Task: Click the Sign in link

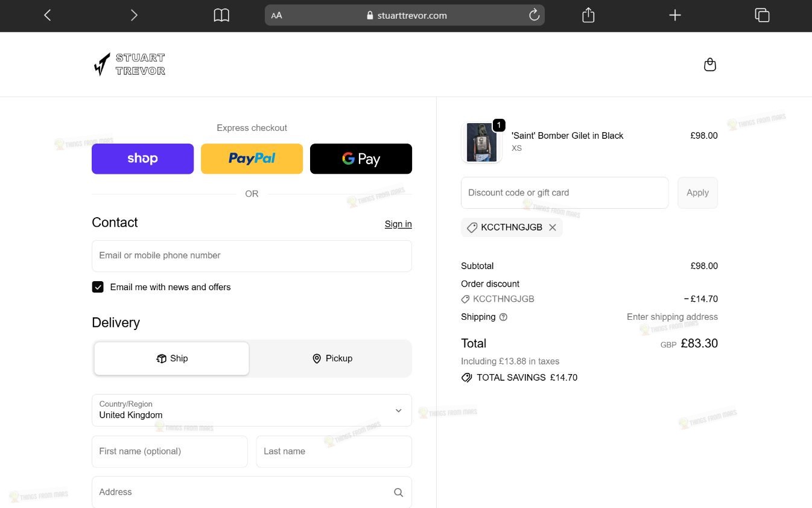Action: click(398, 224)
